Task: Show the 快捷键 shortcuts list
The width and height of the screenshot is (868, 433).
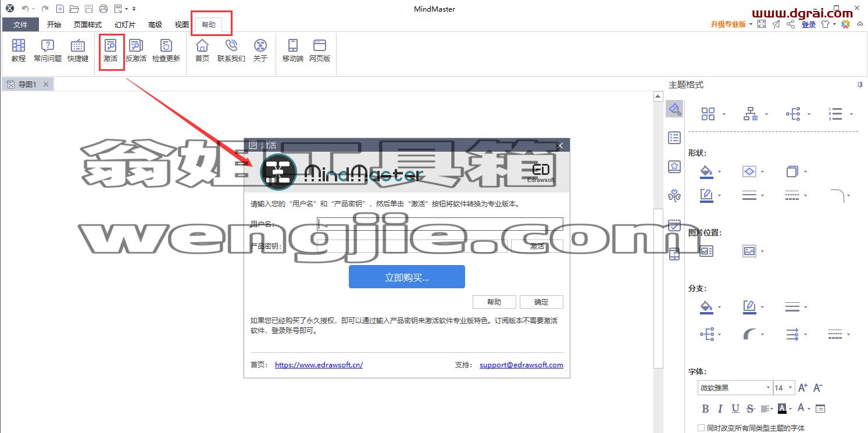Action: (x=77, y=51)
